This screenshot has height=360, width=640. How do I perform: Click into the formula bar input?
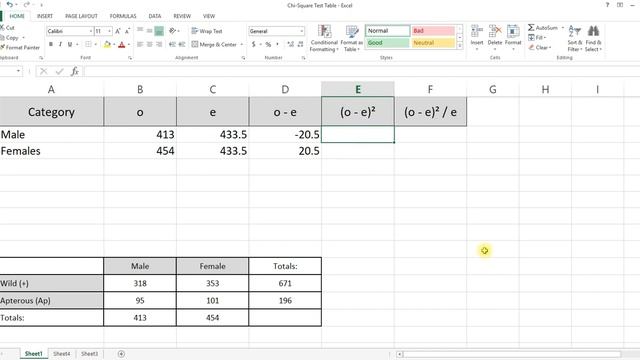tap(361, 71)
